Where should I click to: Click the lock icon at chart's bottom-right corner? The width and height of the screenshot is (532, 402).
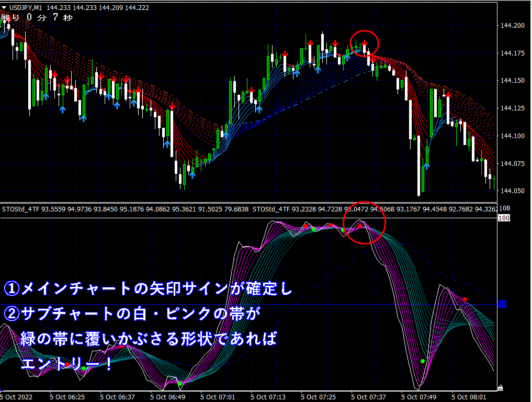tap(500, 388)
